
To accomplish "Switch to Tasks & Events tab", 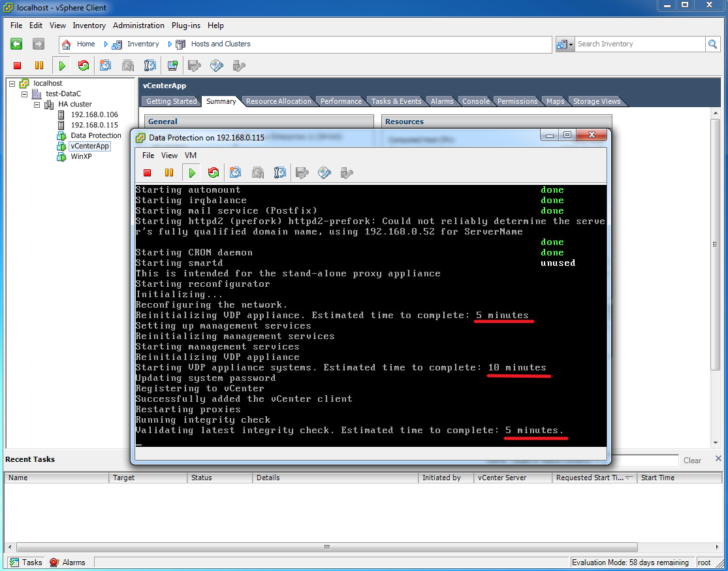I will pos(396,101).
